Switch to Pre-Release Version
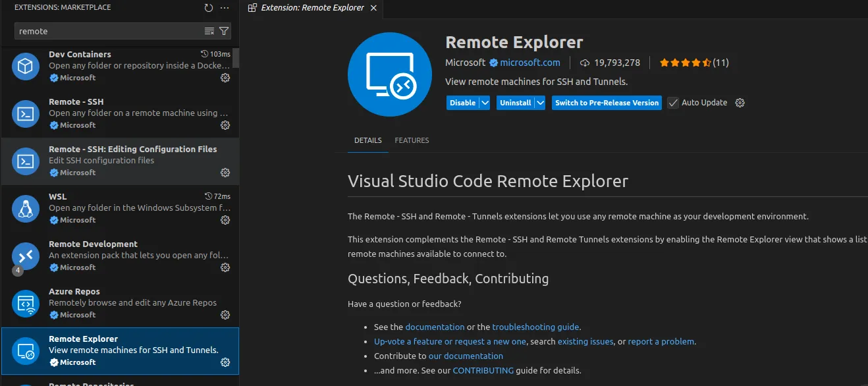 pyautogui.click(x=607, y=103)
